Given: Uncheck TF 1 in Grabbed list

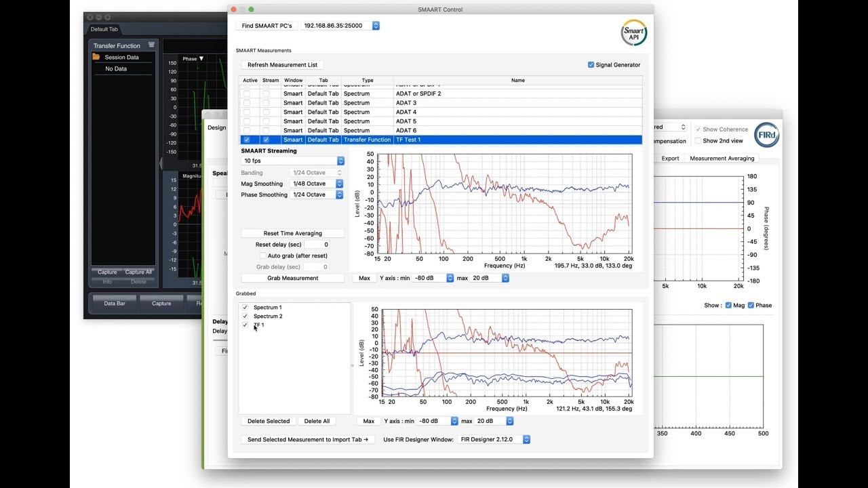Looking at the screenshot, I should [245, 325].
